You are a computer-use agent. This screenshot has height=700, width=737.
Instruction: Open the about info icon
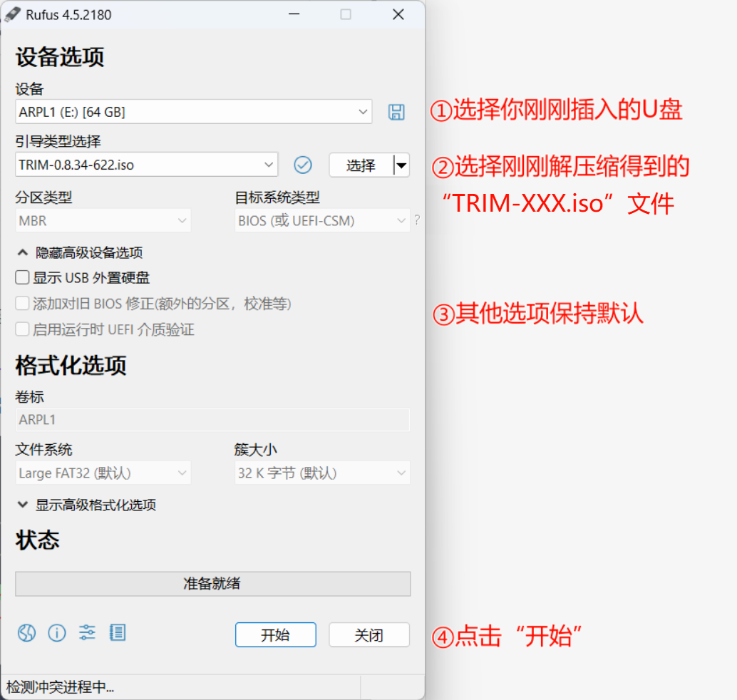(x=57, y=633)
